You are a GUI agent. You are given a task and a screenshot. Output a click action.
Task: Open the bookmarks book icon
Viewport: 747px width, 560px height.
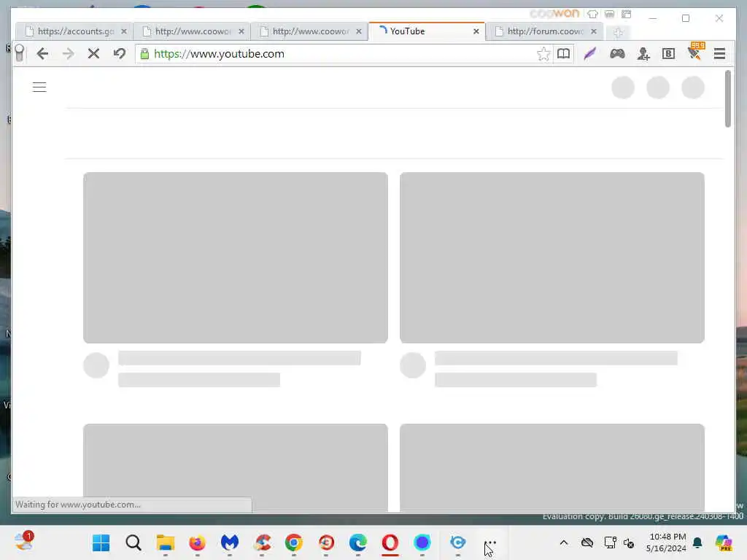(564, 53)
